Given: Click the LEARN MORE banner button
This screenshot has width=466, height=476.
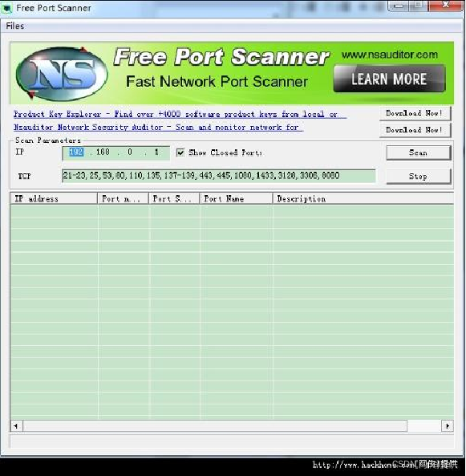Looking at the screenshot, I should [389, 79].
